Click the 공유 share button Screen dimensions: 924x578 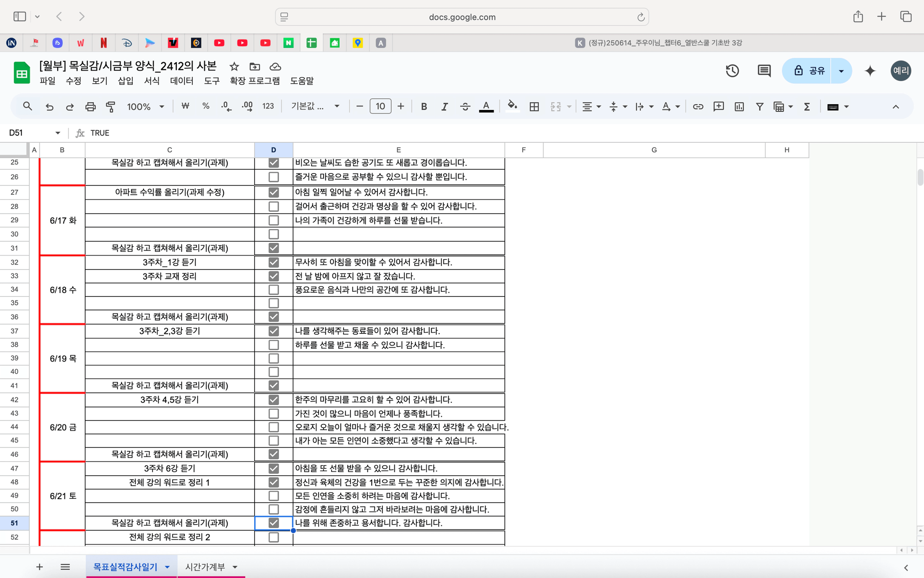pyautogui.click(x=806, y=71)
